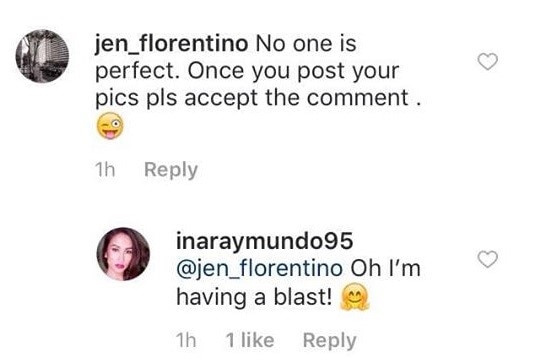This screenshot has width=533, height=363.
Task: Tap the heart on inaraymundo95's reply
Action: tap(487, 259)
